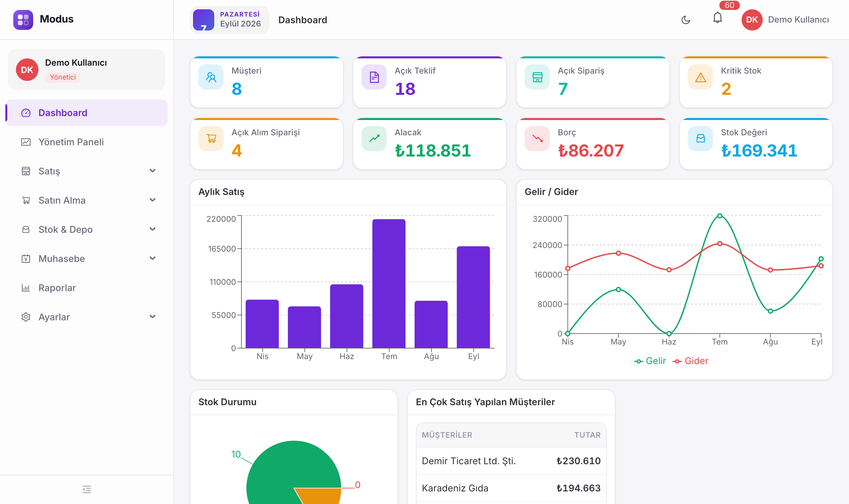Image resolution: width=849 pixels, height=504 pixels.
Task: Click the Ayarlar gear icon
Action: pos(26,317)
